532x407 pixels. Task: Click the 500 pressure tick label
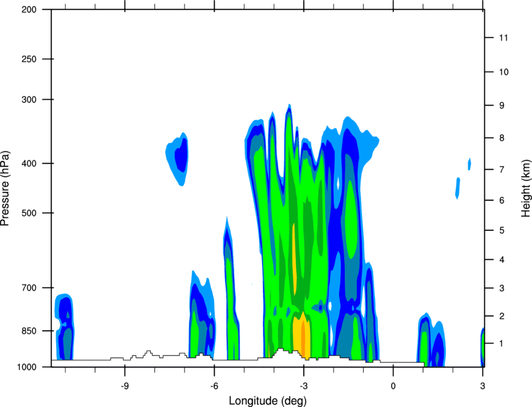29,213
